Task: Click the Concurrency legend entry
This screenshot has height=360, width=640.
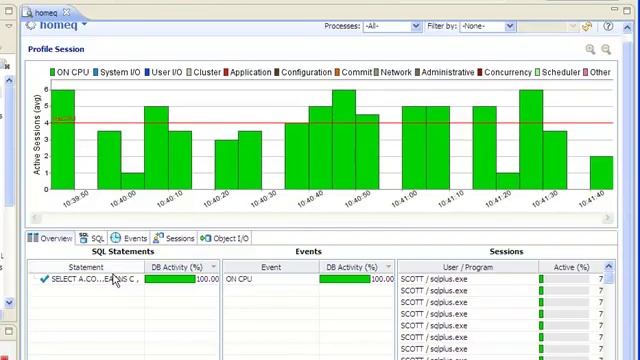Action: (504, 72)
